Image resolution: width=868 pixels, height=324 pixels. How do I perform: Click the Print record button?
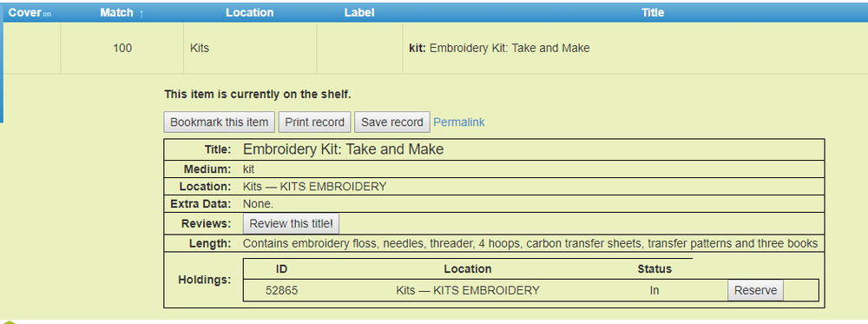tap(314, 122)
